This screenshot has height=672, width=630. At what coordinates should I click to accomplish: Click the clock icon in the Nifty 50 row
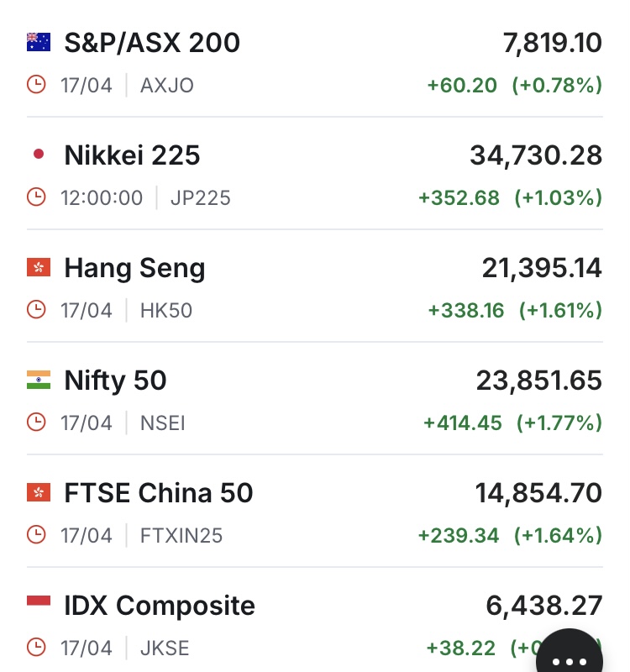(x=36, y=423)
